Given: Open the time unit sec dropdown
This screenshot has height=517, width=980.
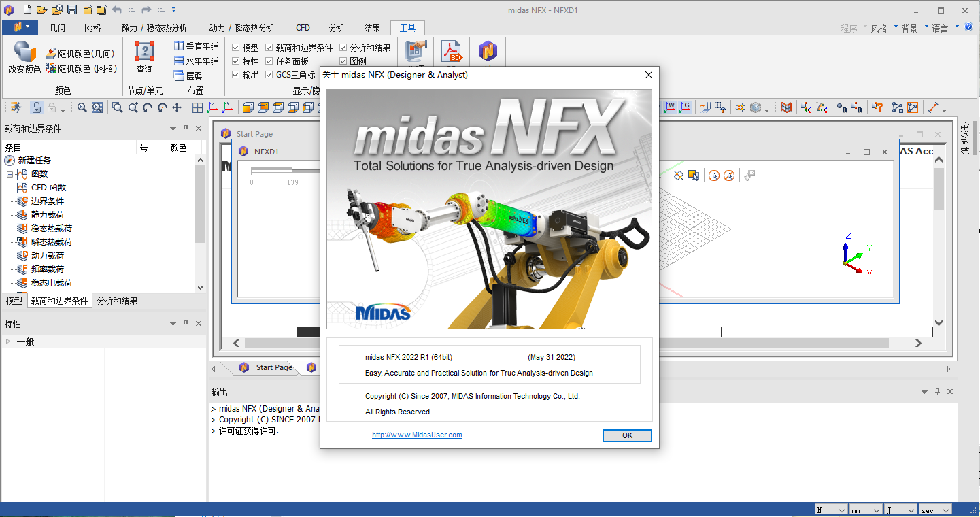Looking at the screenshot, I should [x=946, y=510].
